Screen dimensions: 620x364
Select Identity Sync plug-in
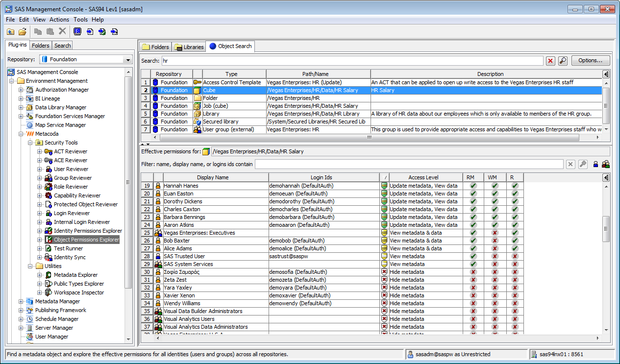click(70, 257)
